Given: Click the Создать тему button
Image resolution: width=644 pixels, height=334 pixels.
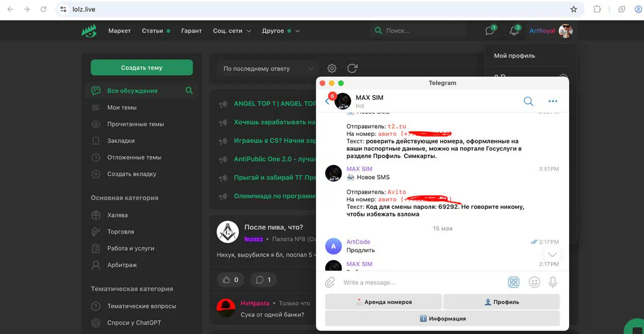Looking at the screenshot, I should pos(141,67).
